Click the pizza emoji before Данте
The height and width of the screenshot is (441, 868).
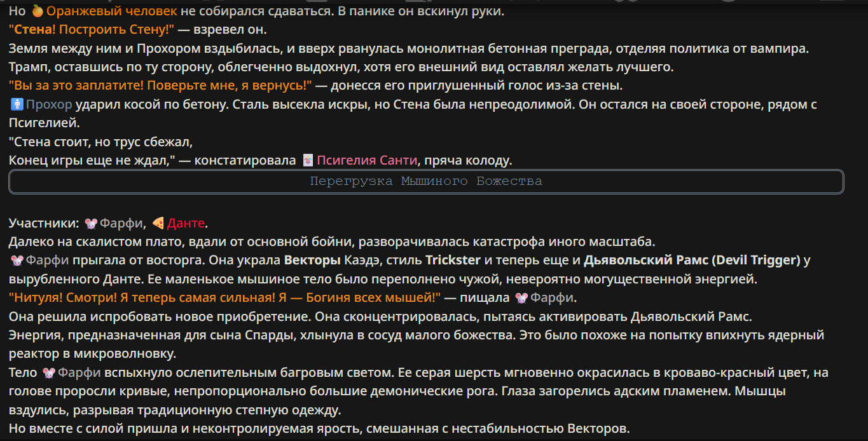[158, 223]
